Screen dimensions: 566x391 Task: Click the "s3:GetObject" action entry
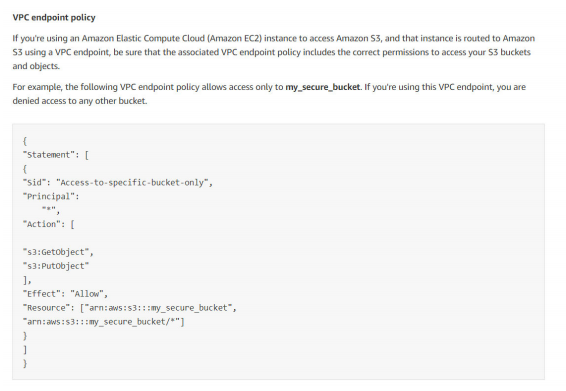58,252
